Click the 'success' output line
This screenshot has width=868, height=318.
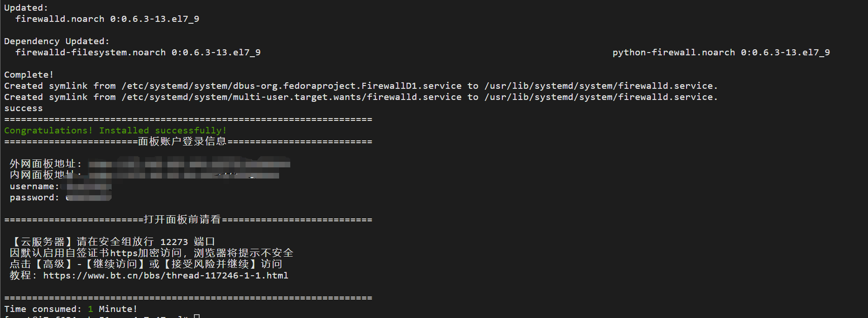[23, 108]
